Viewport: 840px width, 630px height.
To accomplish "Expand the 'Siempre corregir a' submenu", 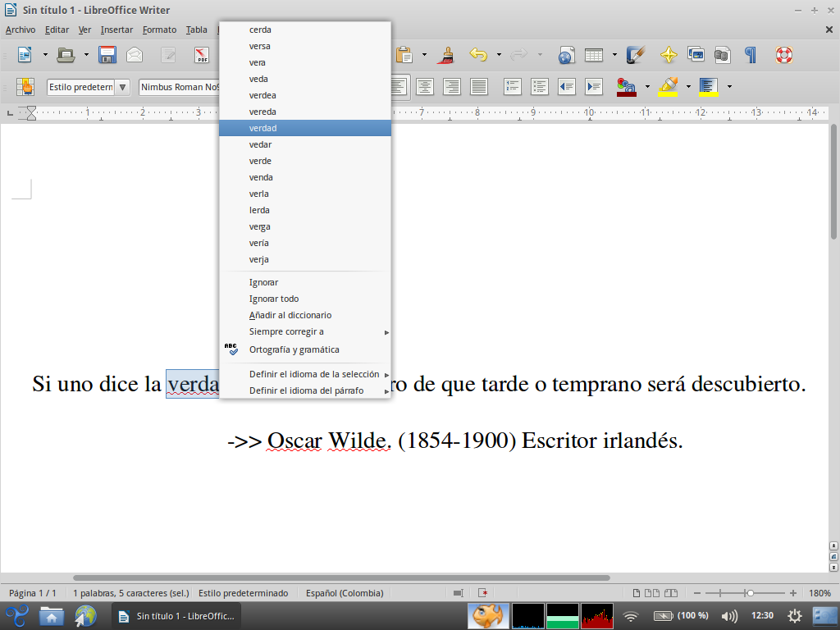I will tap(305, 331).
